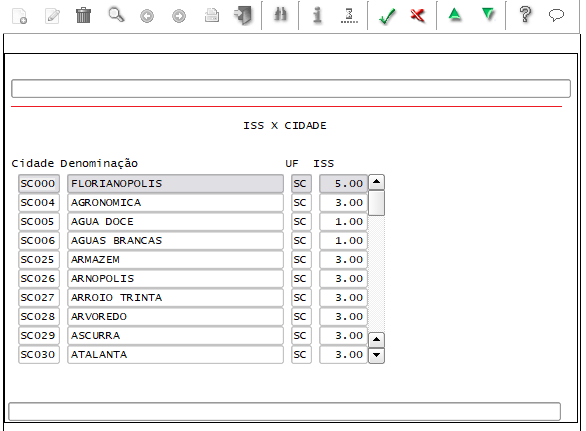Click the 'ISS X CIDADE' title text

pyautogui.click(x=285, y=126)
